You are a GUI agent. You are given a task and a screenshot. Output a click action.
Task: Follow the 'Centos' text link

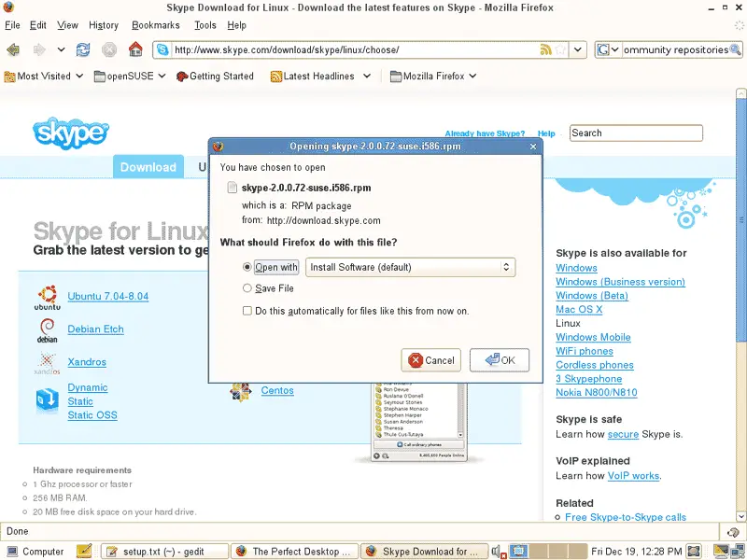point(277,390)
